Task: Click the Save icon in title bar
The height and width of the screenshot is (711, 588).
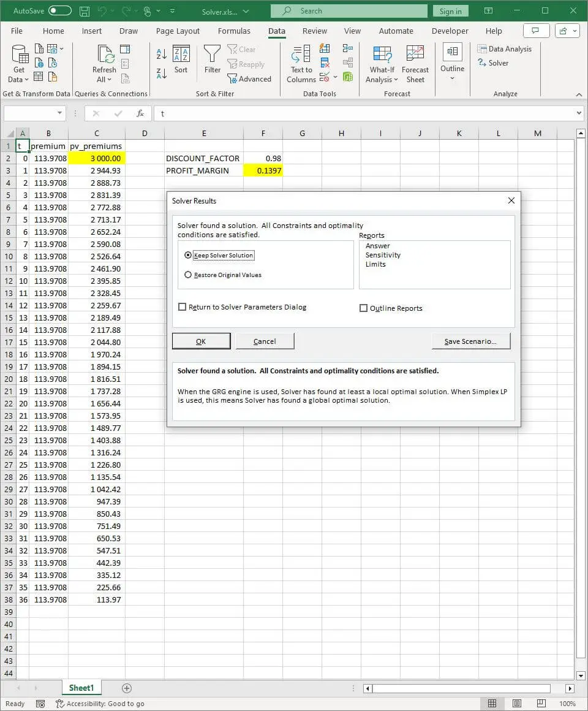Action: (85, 11)
